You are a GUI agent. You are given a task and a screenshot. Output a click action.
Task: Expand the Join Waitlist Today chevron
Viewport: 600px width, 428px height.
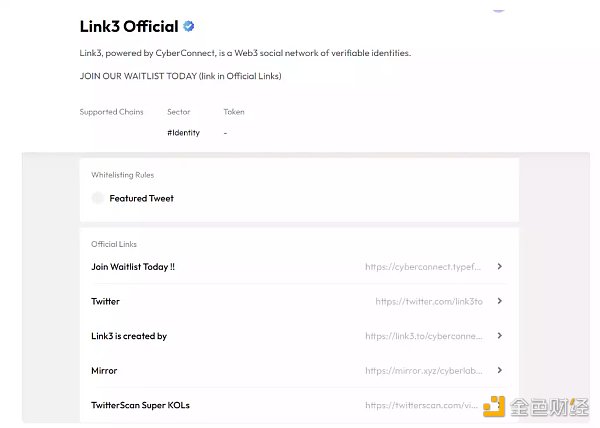499,267
